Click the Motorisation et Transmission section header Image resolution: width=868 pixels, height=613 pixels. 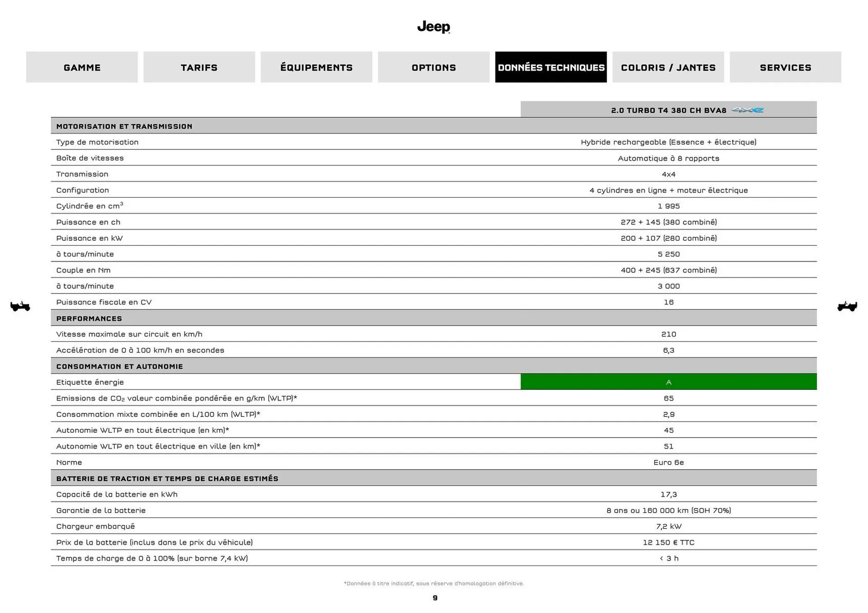(x=124, y=126)
